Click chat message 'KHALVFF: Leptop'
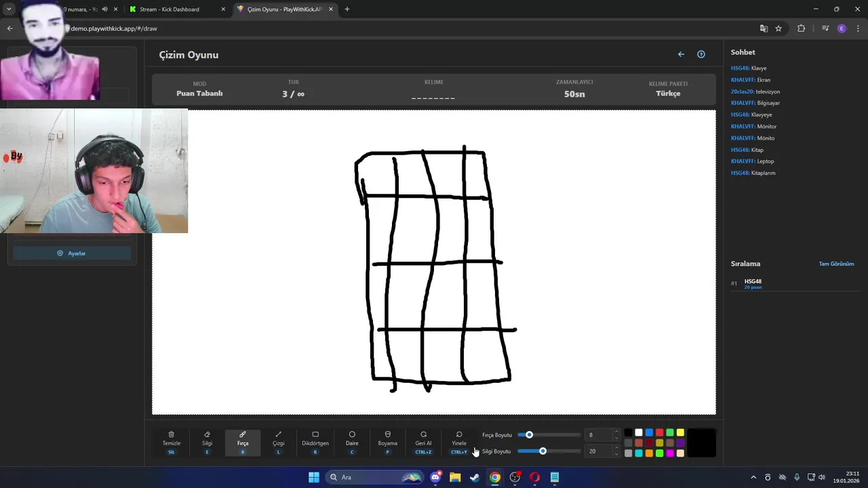This screenshot has width=868, height=488. click(752, 161)
